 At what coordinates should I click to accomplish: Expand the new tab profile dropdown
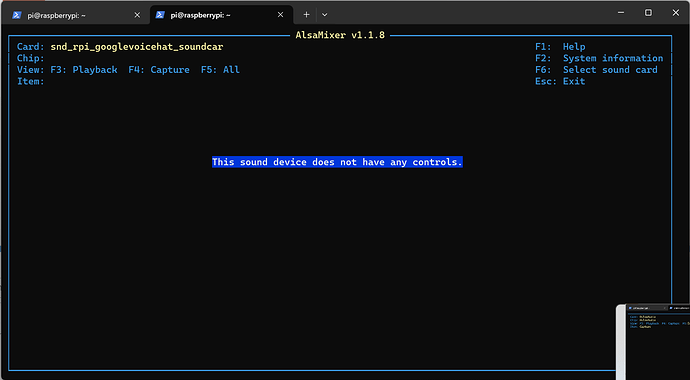324,15
